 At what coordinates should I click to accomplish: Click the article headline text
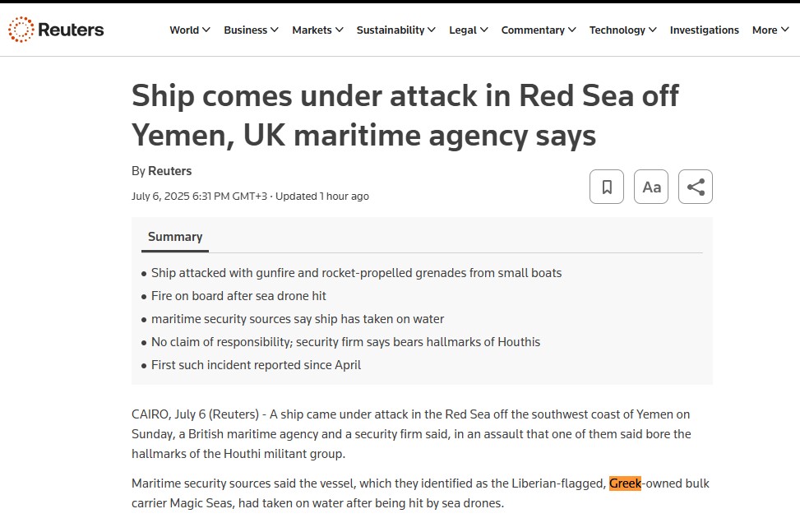pyautogui.click(x=405, y=115)
